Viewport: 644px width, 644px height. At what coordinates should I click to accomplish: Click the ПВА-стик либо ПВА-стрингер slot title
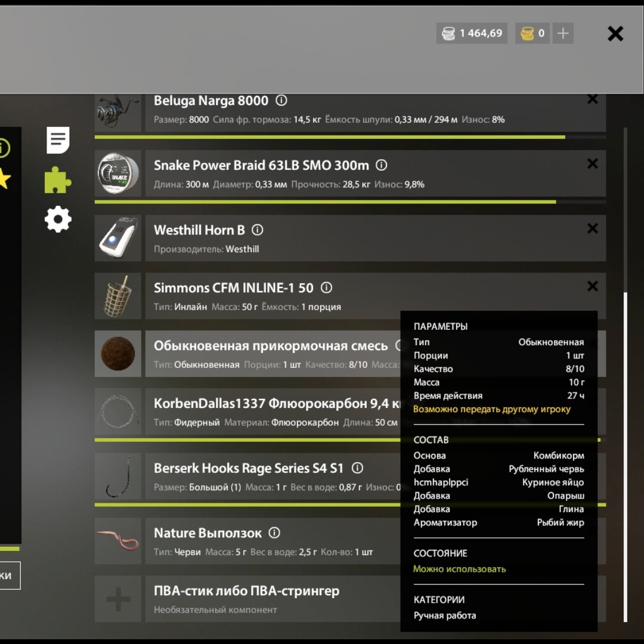[x=247, y=590]
